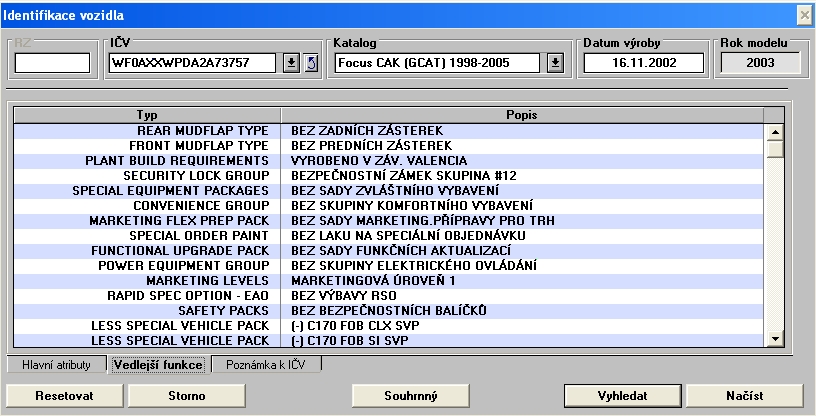Click the scrollbar up arrow in table
The width and height of the screenshot is (816, 416).
[x=774, y=131]
